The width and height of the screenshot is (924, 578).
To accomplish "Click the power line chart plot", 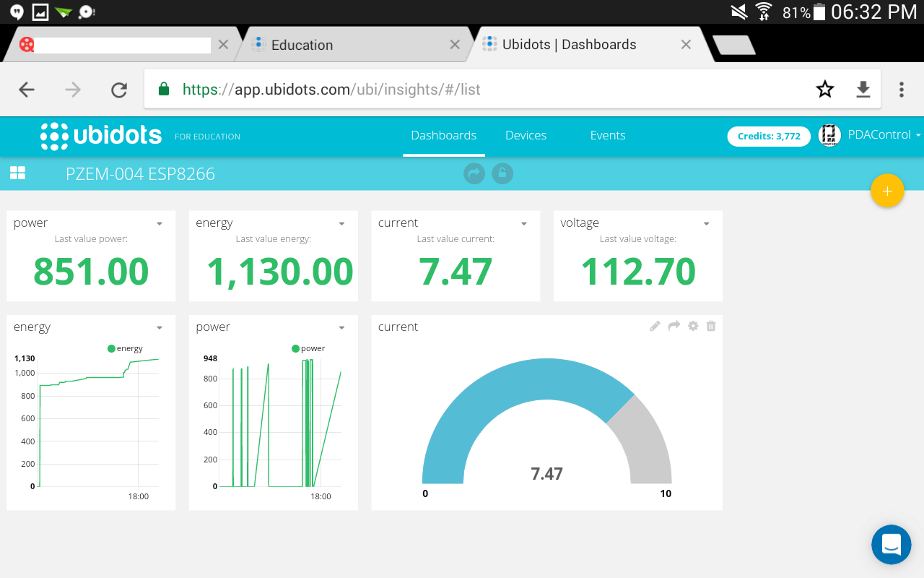I will (x=280, y=423).
